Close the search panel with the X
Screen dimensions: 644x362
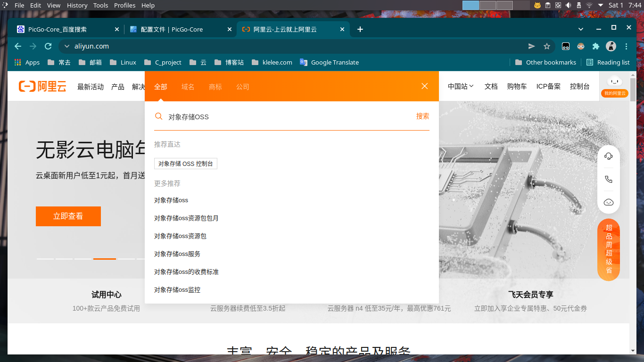point(425,86)
